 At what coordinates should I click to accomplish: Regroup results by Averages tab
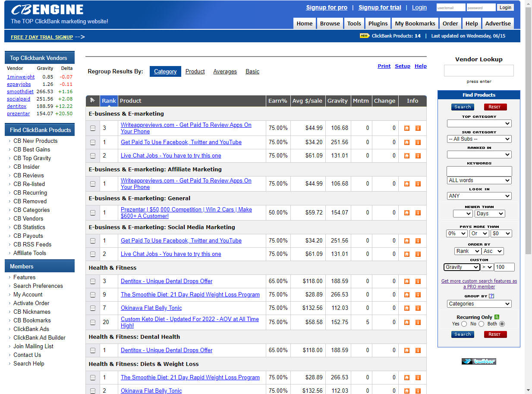tap(225, 72)
